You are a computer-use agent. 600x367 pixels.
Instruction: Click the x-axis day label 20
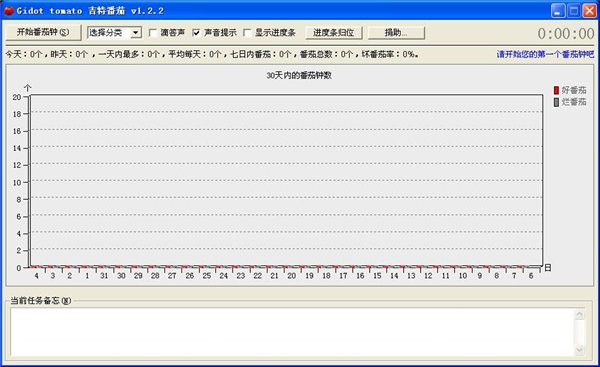point(292,276)
